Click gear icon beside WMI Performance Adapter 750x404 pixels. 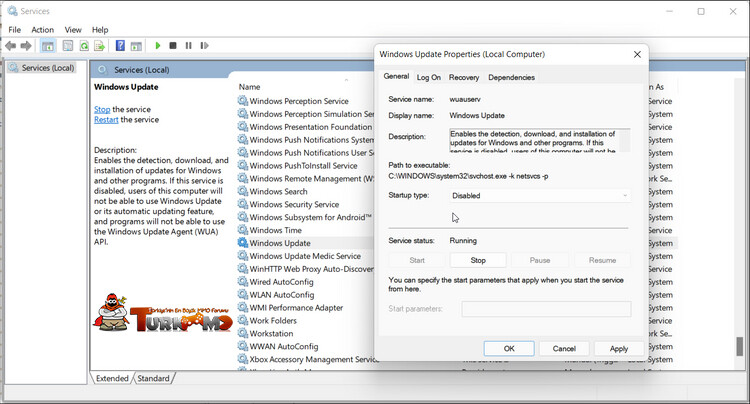click(243, 307)
